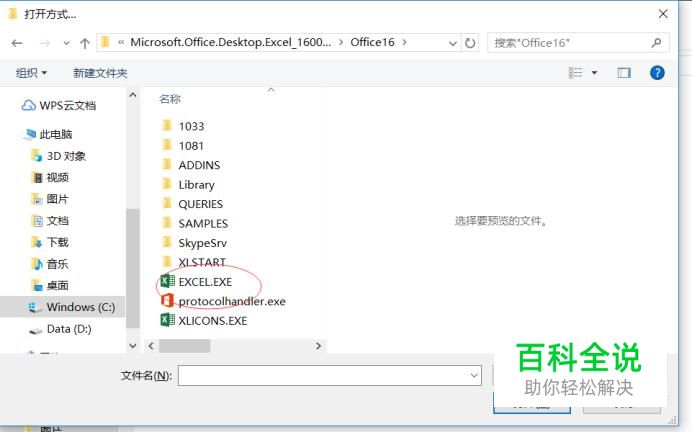The width and height of the screenshot is (692, 432).
Task: Click the Forward navigation arrow
Action: point(45,43)
